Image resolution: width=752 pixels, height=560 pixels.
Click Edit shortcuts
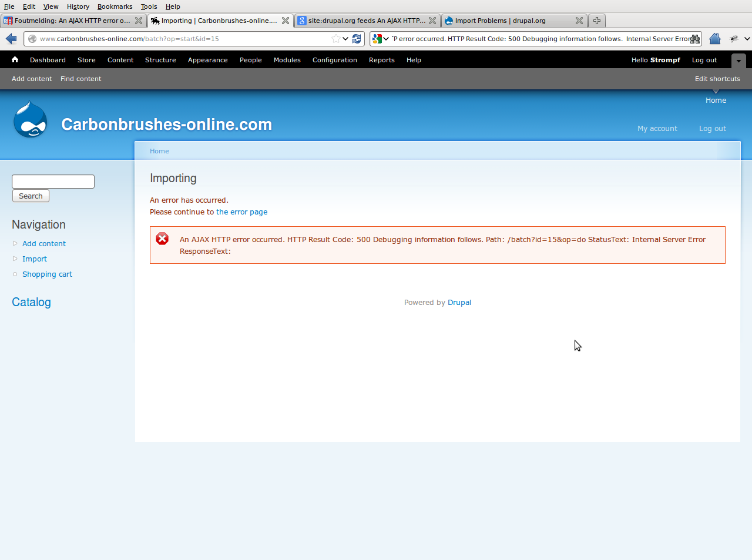coord(717,79)
